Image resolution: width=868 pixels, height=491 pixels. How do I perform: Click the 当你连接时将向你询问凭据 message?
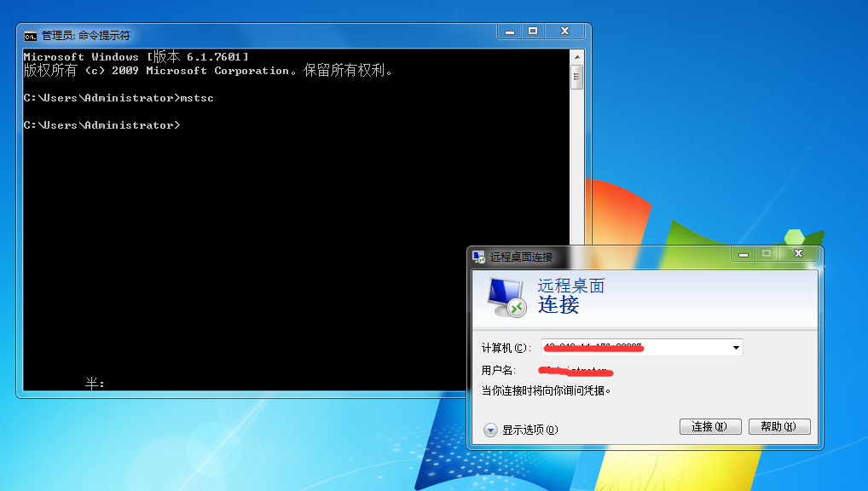coord(546,390)
